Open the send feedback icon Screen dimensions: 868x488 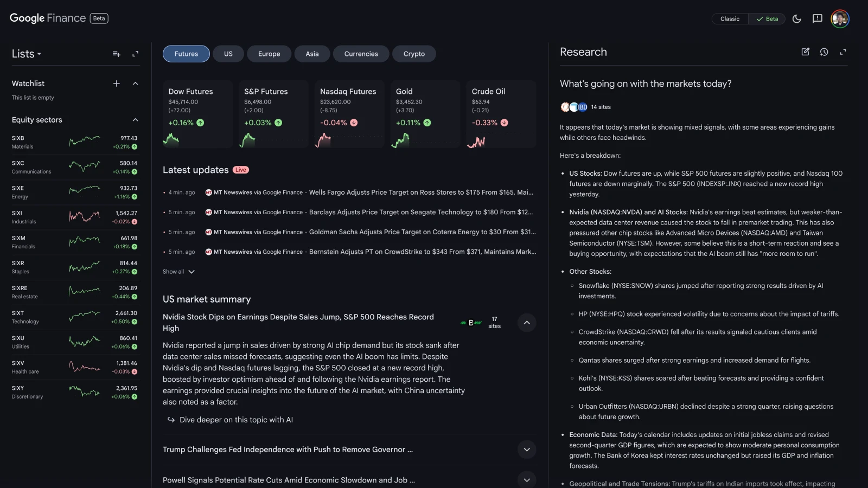coord(818,19)
